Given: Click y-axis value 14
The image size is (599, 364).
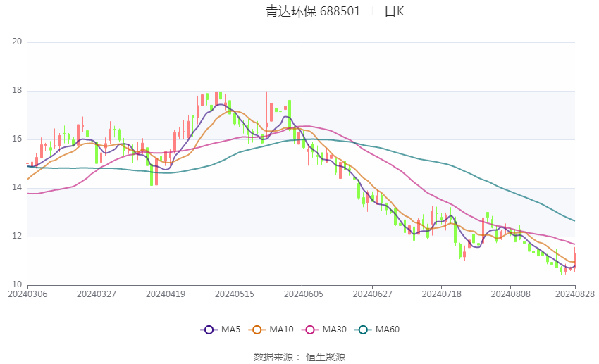Looking at the screenshot, I should coord(17,187).
